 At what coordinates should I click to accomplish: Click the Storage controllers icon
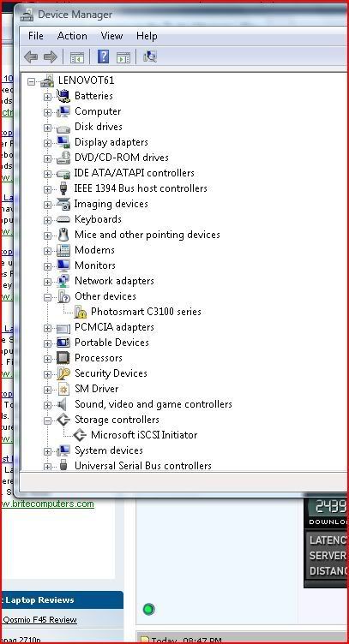pos(63,420)
